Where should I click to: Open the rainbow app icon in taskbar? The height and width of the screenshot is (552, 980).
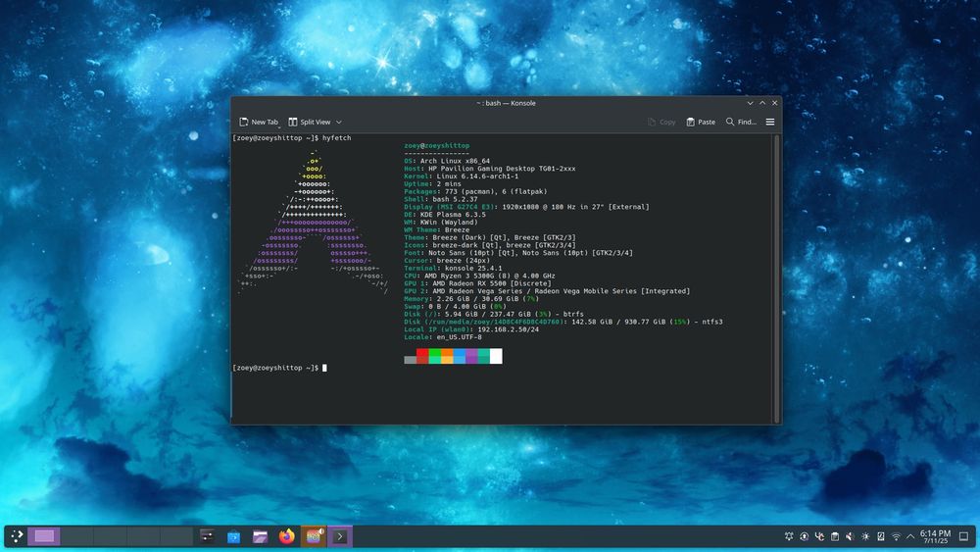314,535
